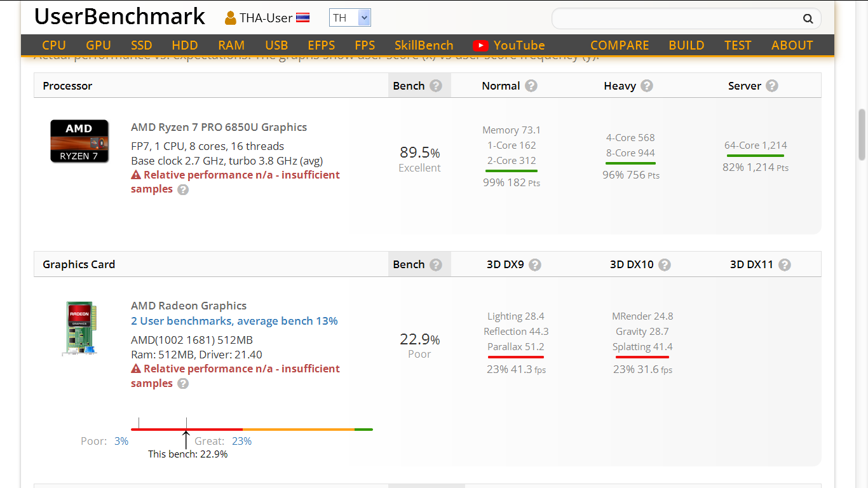
Task: Click help icon next to 3D DX10
Action: 665,264
